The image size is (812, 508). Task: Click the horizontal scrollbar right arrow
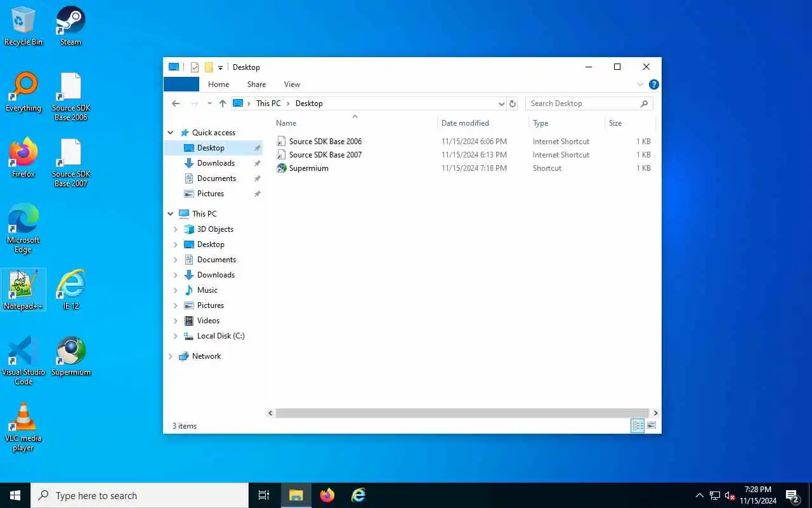pyautogui.click(x=655, y=413)
